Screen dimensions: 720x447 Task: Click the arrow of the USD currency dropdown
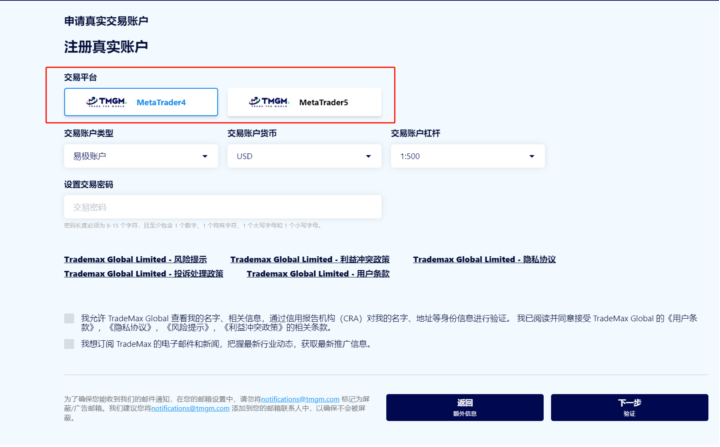(x=368, y=156)
